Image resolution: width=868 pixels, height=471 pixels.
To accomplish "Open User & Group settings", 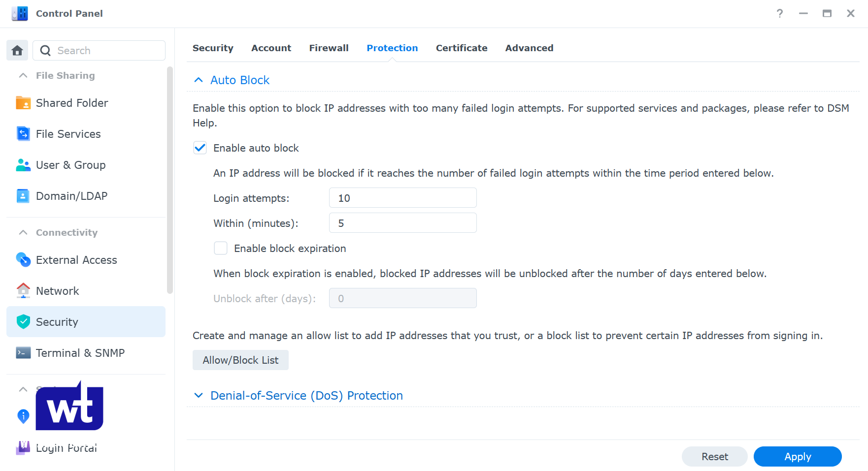I will point(70,165).
